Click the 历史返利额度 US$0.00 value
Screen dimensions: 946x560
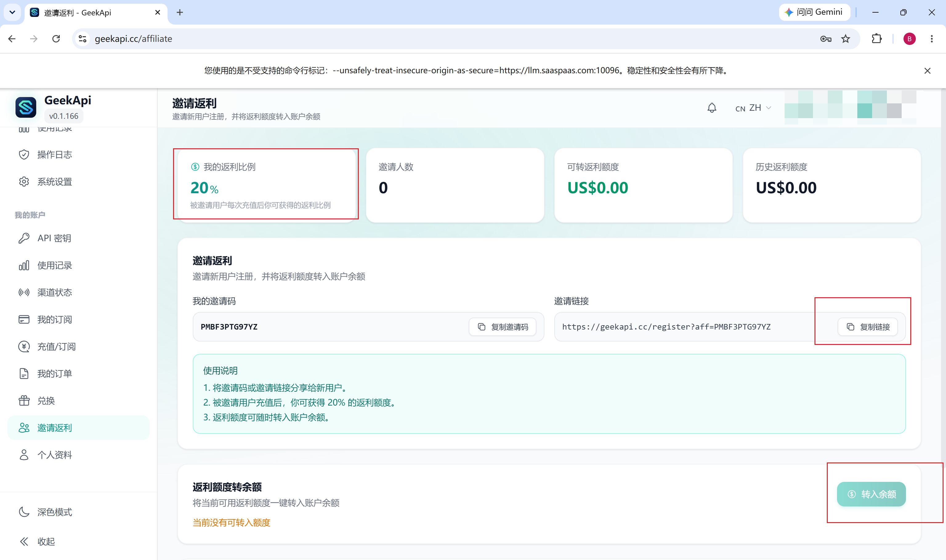coord(786,188)
